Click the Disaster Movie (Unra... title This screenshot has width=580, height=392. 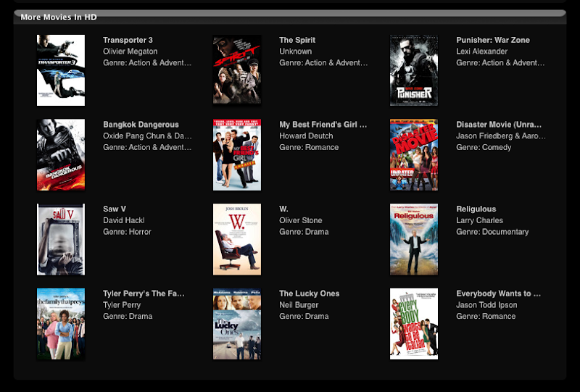click(x=499, y=125)
